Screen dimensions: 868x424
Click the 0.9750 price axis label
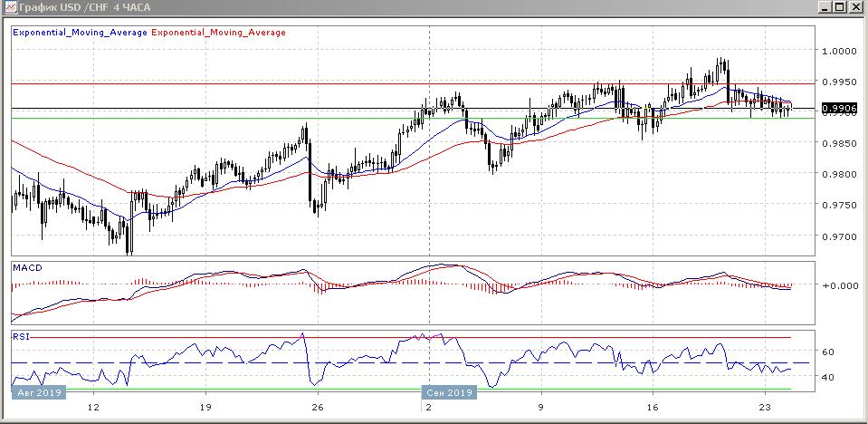click(838, 205)
